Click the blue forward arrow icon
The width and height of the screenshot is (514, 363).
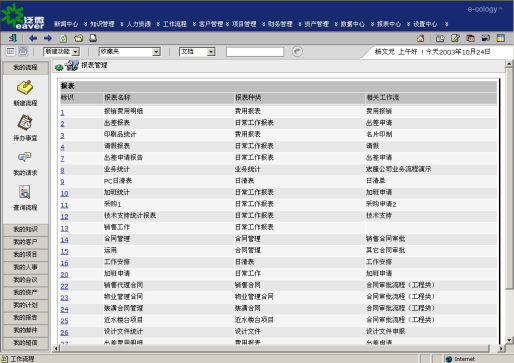point(48,38)
